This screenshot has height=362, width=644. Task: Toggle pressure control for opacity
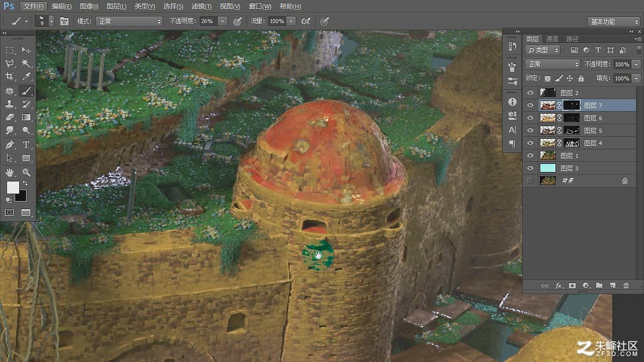point(237,21)
